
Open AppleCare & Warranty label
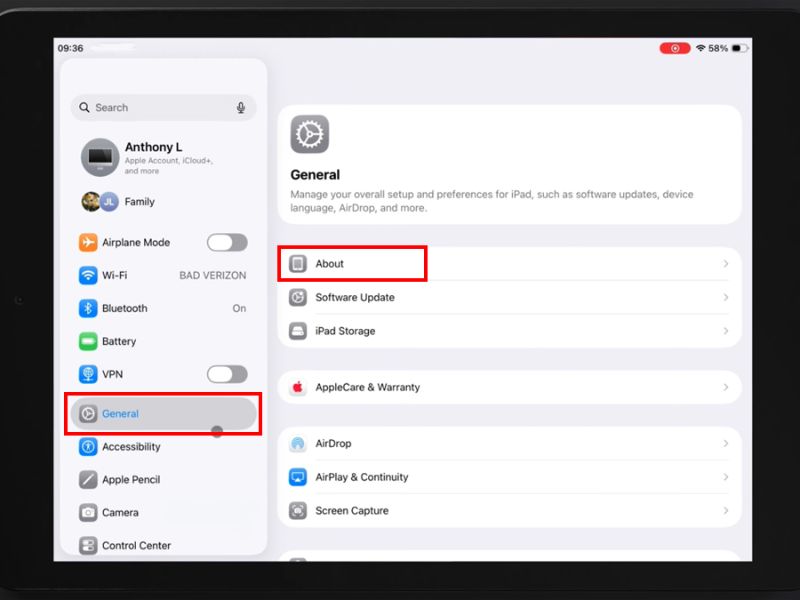[368, 387]
